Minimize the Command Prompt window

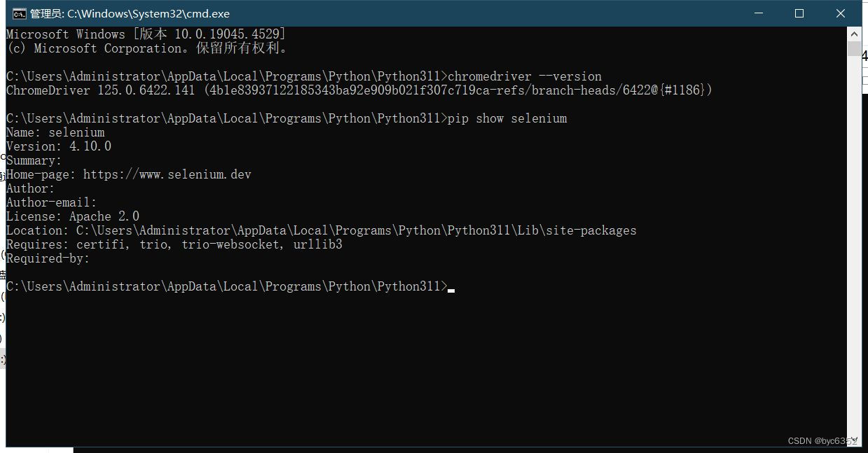[759, 13]
